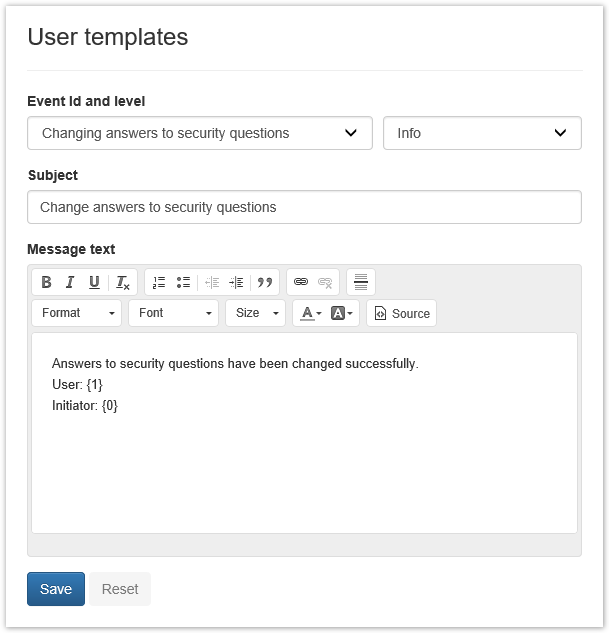This screenshot has height=633, width=609.
Task: Expand the Info level dropdown
Action: [x=482, y=133]
